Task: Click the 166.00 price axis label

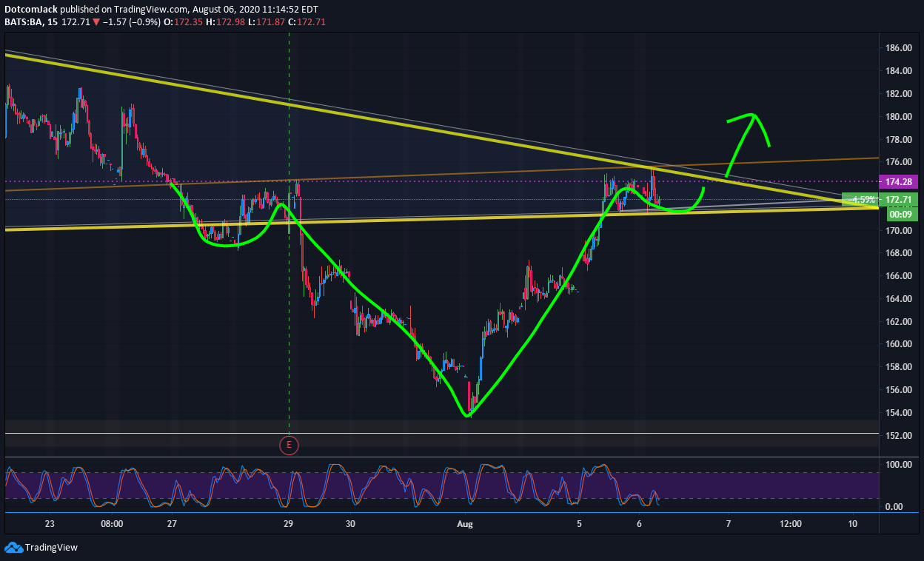Action: [898, 276]
